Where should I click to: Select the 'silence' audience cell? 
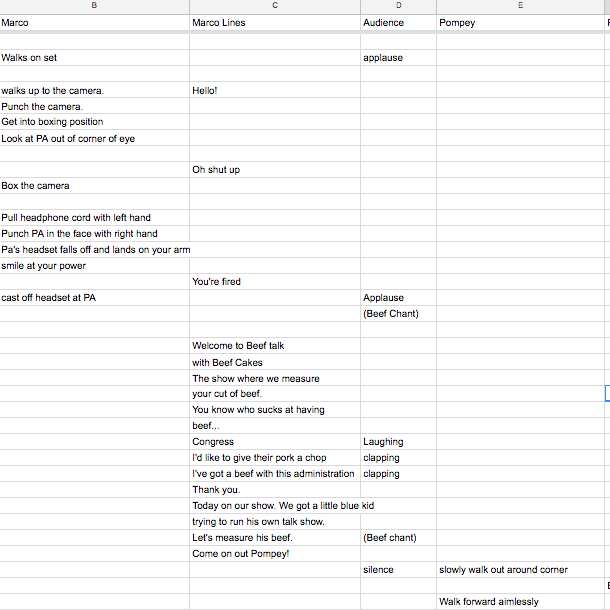pos(398,570)
